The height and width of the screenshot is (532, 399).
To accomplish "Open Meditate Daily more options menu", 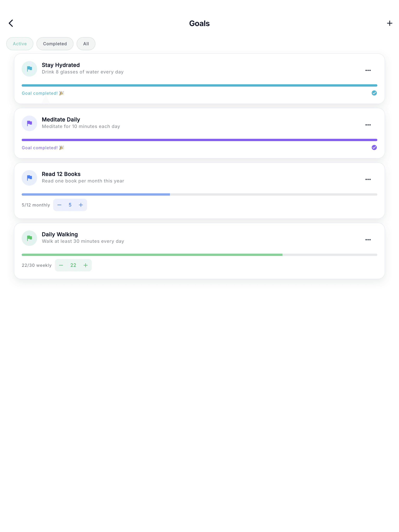I will [368, 125].
